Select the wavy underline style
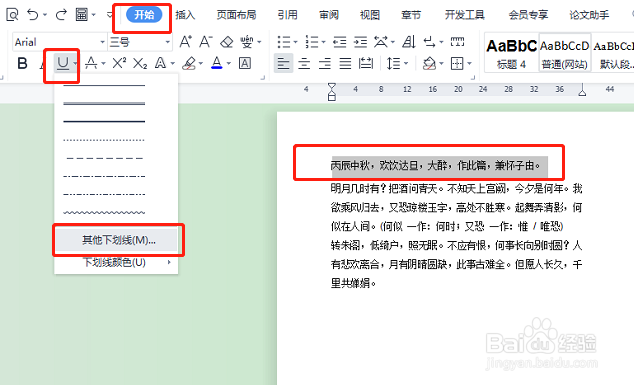The image size is (634, 385). pyautogui.click(x=104, y=212)
